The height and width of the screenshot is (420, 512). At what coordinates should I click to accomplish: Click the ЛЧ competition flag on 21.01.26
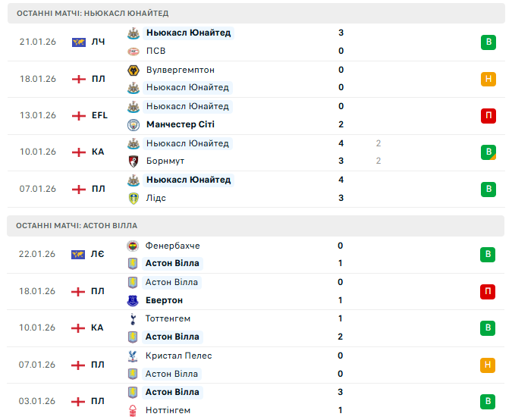coord(78,42)
